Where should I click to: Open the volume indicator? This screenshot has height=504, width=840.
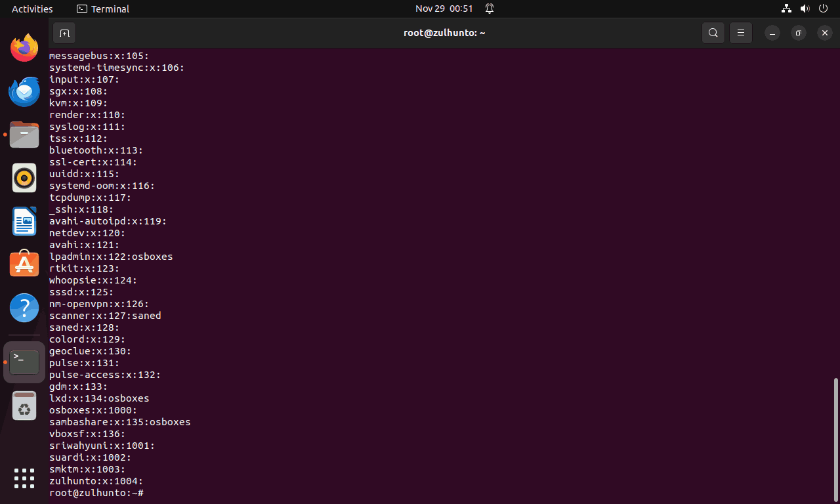[805, 9]
